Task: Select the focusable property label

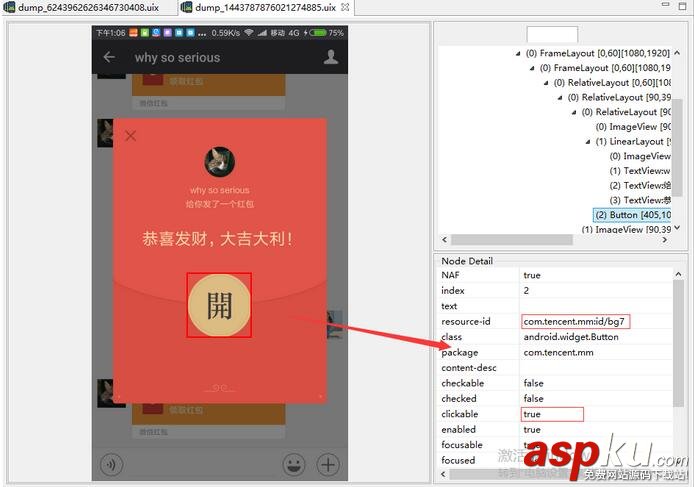Action: tap(462, 444)
